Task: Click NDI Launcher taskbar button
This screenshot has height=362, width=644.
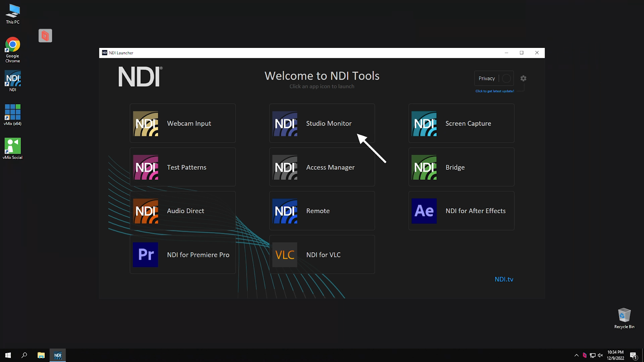Action: click(58, 355)
